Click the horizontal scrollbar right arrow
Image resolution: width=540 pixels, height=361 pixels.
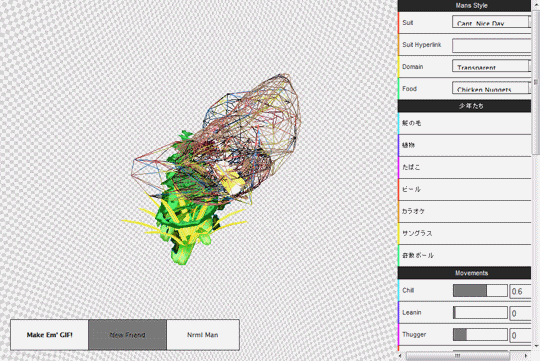526,356
